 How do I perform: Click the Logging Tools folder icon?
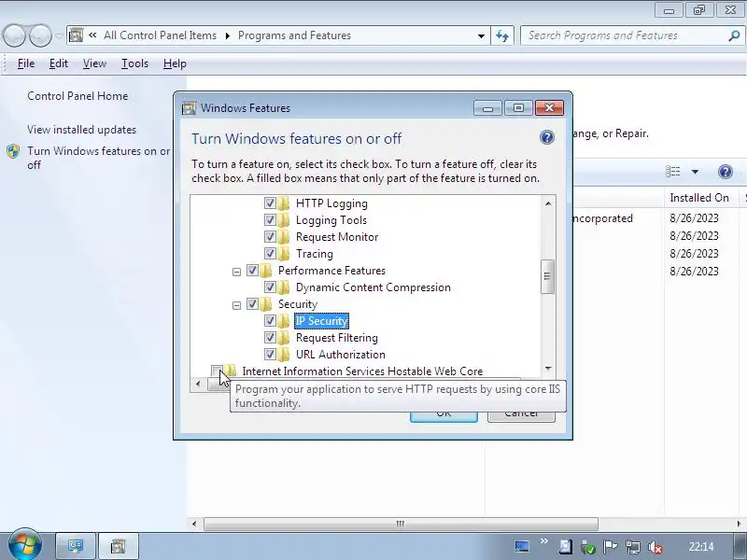click(x=284, y=220)
